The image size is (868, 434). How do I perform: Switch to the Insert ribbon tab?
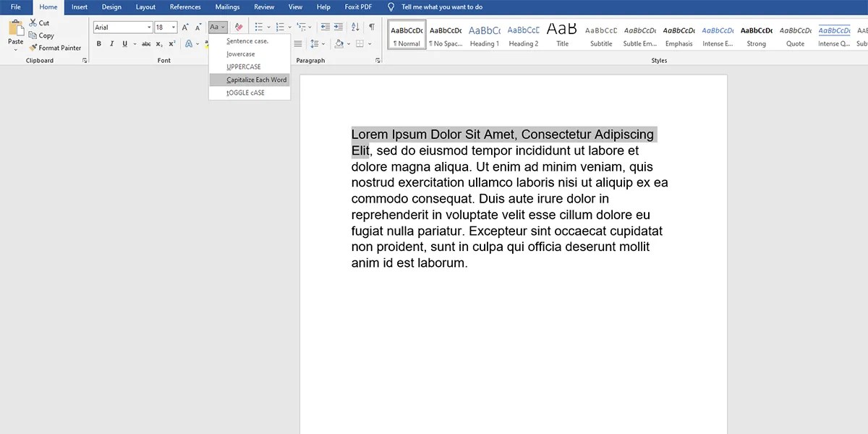[79, 7]
